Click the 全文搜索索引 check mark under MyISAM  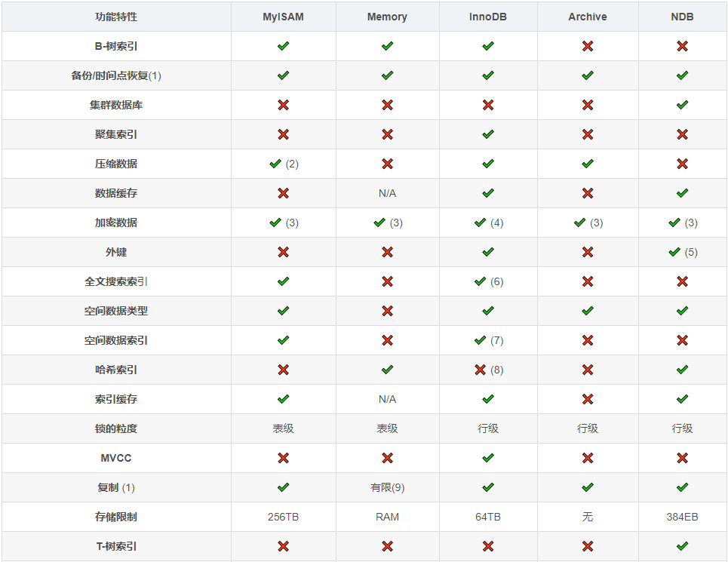283,281
